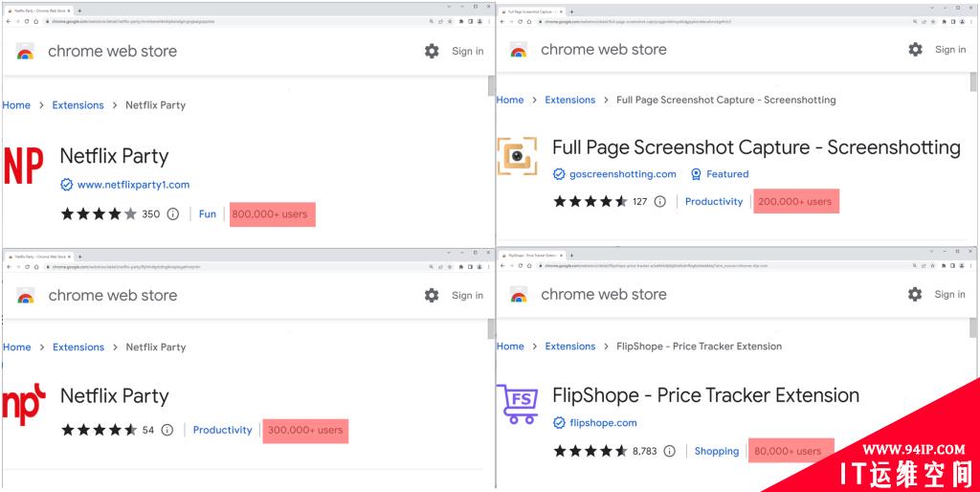
Task: Click browser home icon in FlipShope window
Action: (x=529, y=266)
